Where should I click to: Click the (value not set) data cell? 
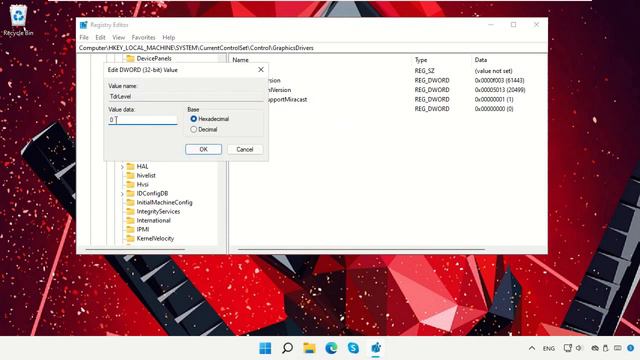(493, 71)
